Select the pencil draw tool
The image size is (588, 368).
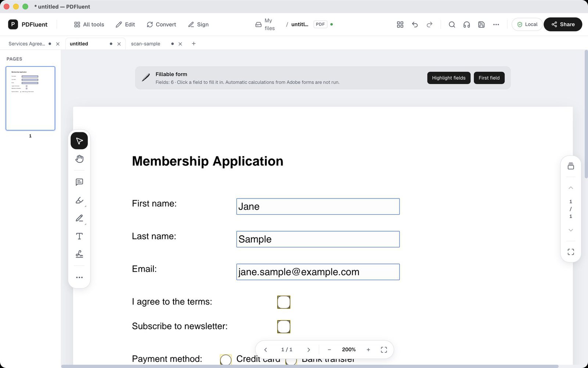click(79, 218)
